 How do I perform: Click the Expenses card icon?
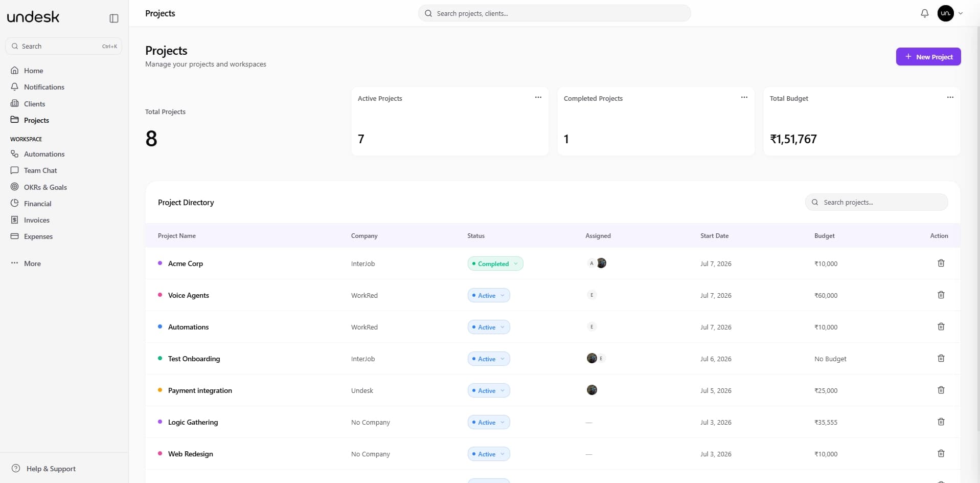(x=15, y=236)
